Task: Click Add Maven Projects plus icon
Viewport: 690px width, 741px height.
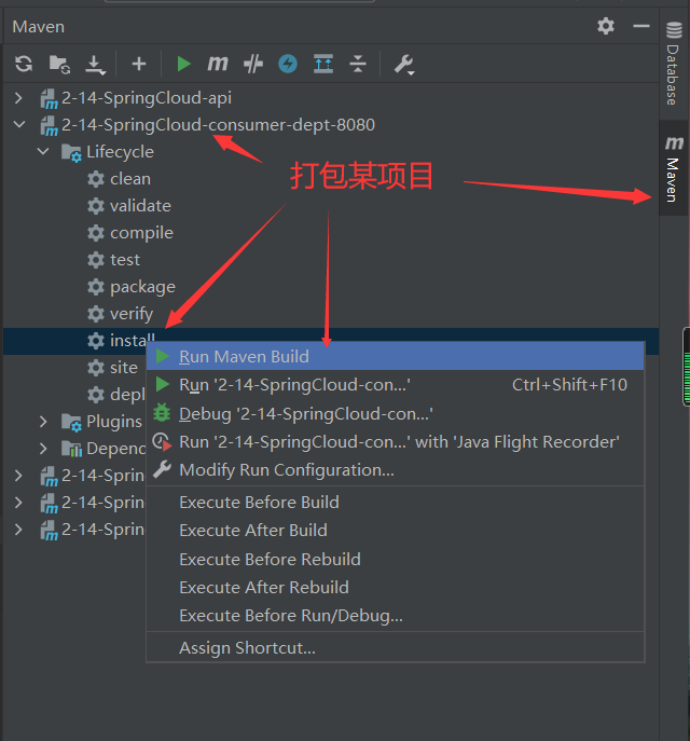Action: pos(138,63)
